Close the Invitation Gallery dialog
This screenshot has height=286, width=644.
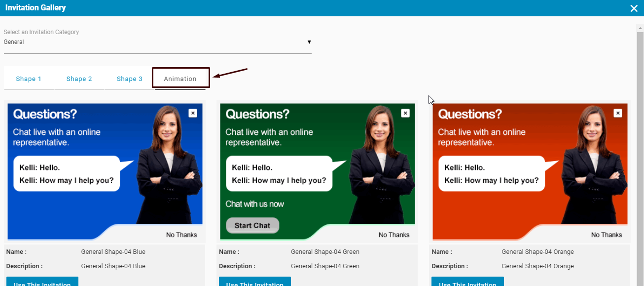coord(634,8)
